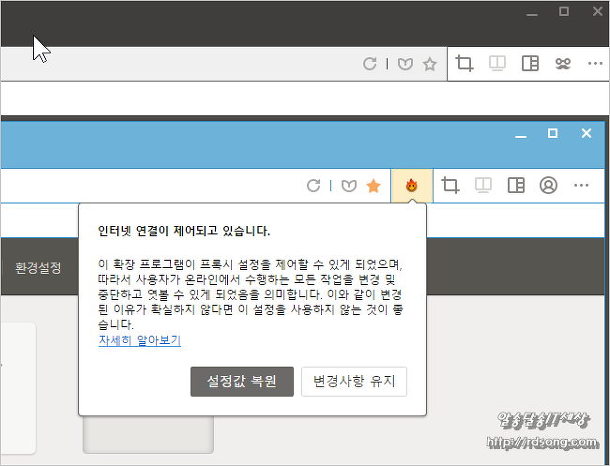Open the profile account icon
Viewport: 610px width, 466px height.
(548, 186)
